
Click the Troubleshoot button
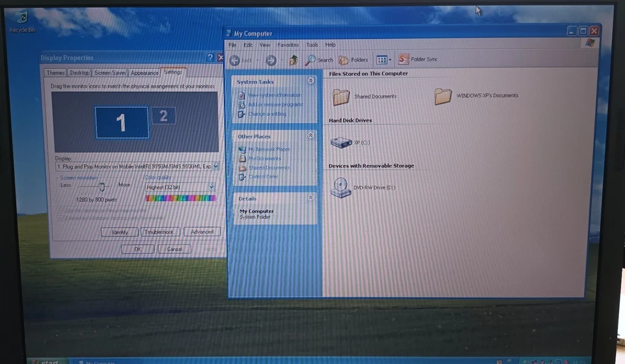point(159,232)
